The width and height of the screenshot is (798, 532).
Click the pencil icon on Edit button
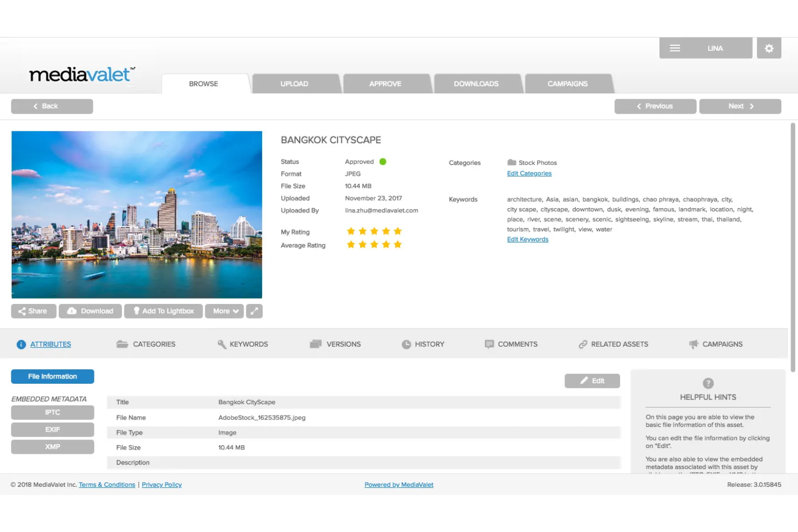tap(584, 381)
